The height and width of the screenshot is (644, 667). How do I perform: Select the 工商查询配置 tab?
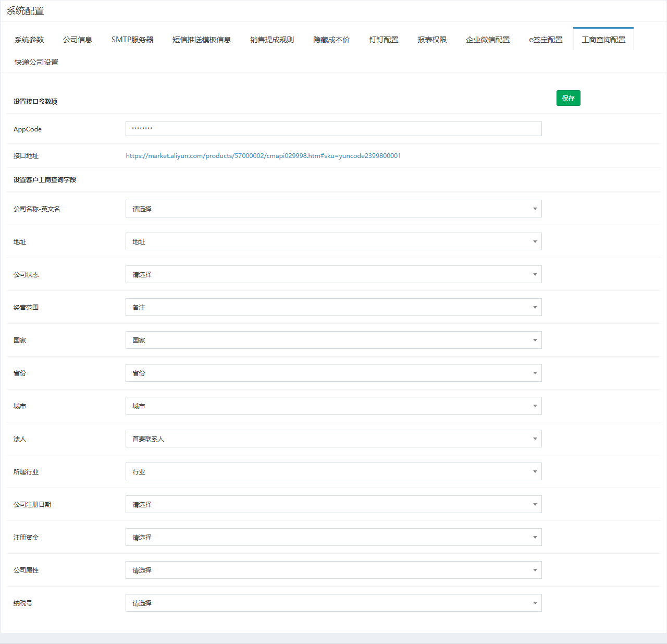pyautogui.click(x=603, y=40)
